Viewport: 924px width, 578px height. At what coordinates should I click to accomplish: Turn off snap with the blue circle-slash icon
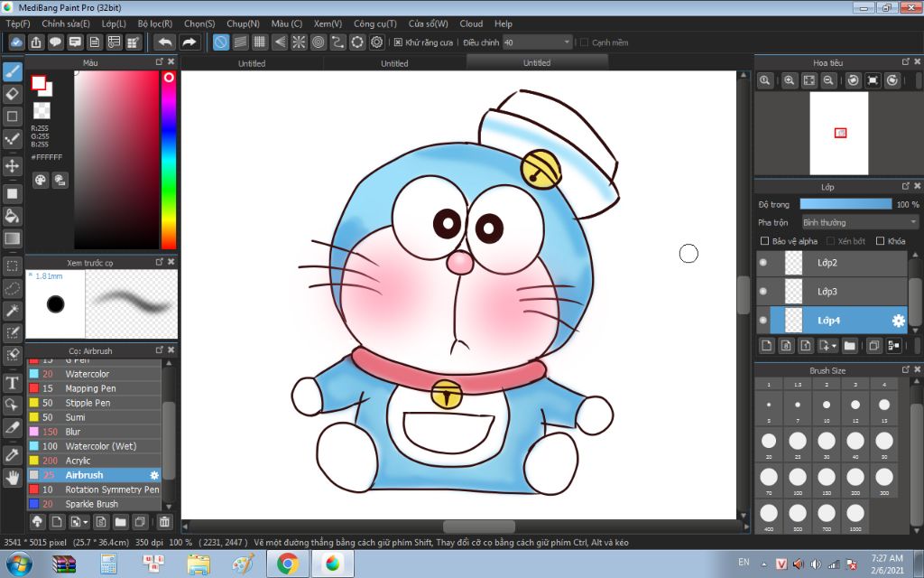pyautogui.click(x=221, y=42)
